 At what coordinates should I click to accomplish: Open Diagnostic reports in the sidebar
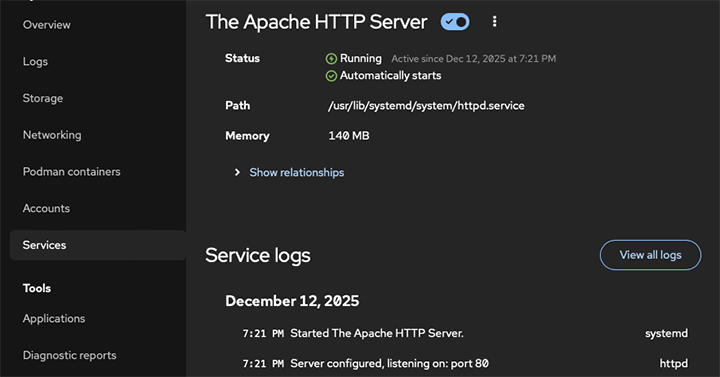click(69, 355)
